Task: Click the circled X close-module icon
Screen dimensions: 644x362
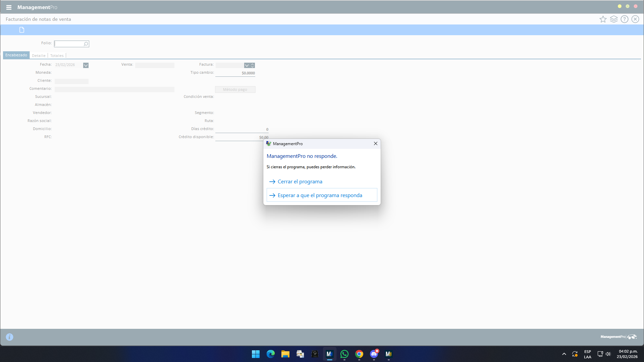Action: click(635, 19)
